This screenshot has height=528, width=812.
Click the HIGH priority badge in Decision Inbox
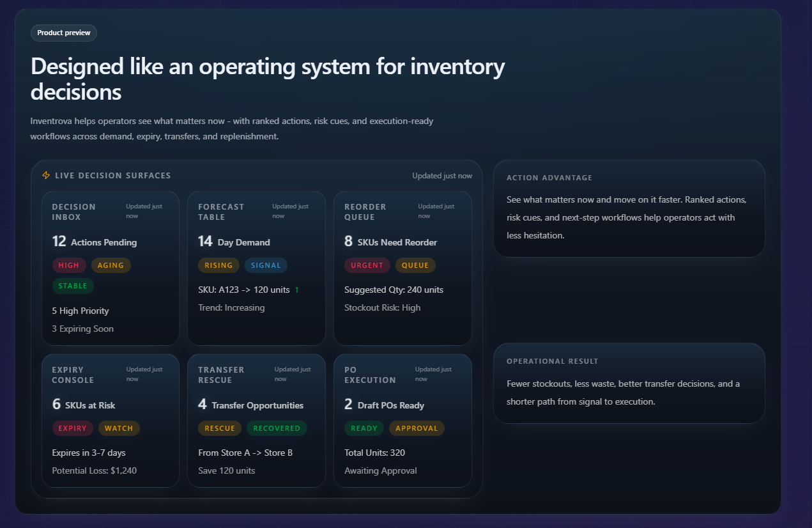tap(69, 265)
